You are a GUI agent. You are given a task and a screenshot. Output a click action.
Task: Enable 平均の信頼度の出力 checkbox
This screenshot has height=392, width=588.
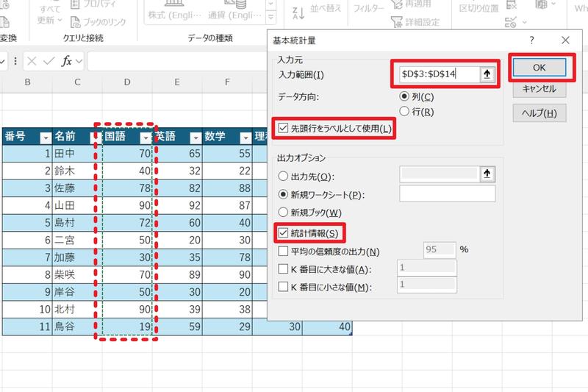pyautogui.click(x=283, y=251)
